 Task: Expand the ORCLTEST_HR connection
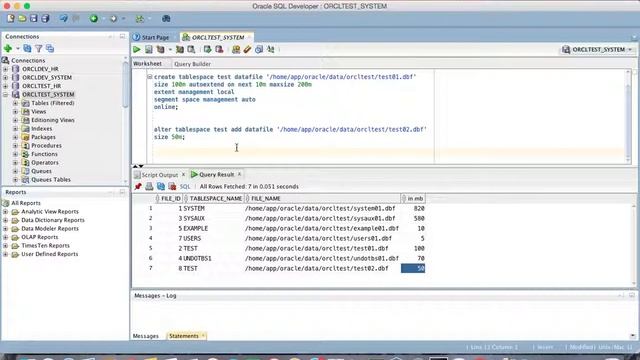click(x=5, y=86)
